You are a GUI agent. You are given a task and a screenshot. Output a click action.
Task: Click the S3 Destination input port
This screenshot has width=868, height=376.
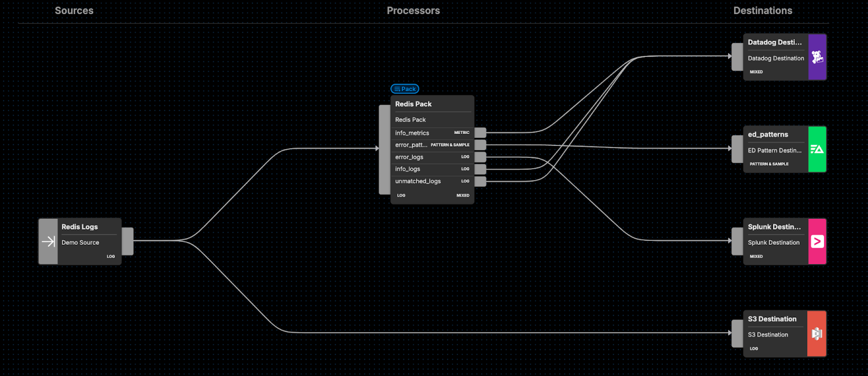coord(737,333)
